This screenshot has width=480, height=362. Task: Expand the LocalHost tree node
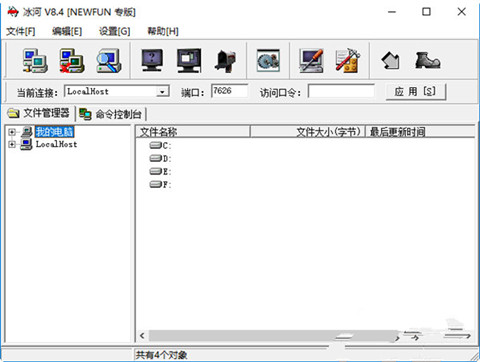tap(12, 144)
